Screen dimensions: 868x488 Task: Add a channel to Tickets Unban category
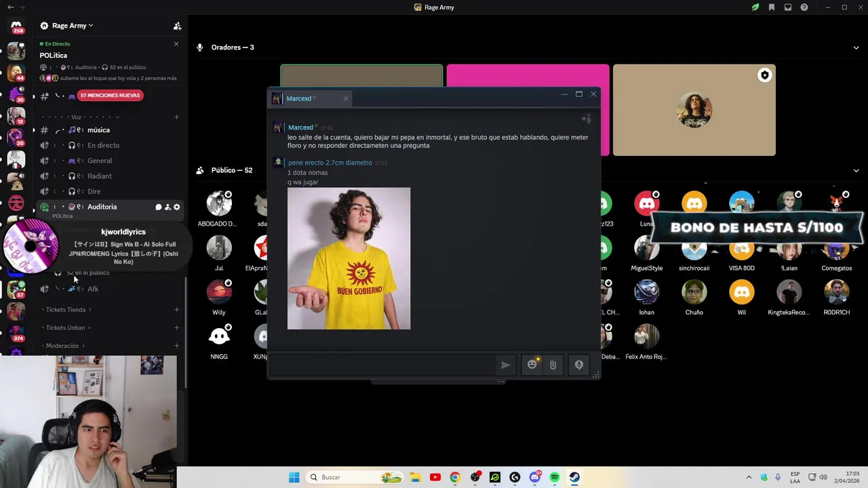(x=176, y=328)
